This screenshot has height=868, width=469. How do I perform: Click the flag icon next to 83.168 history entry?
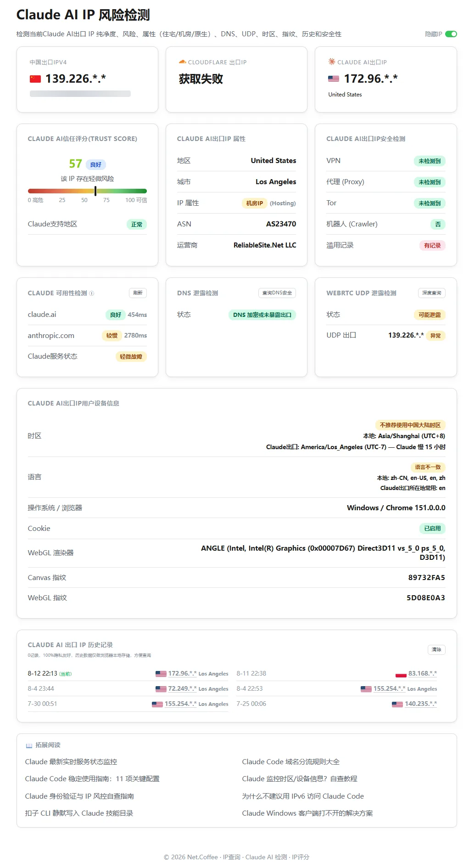[401, 674]
